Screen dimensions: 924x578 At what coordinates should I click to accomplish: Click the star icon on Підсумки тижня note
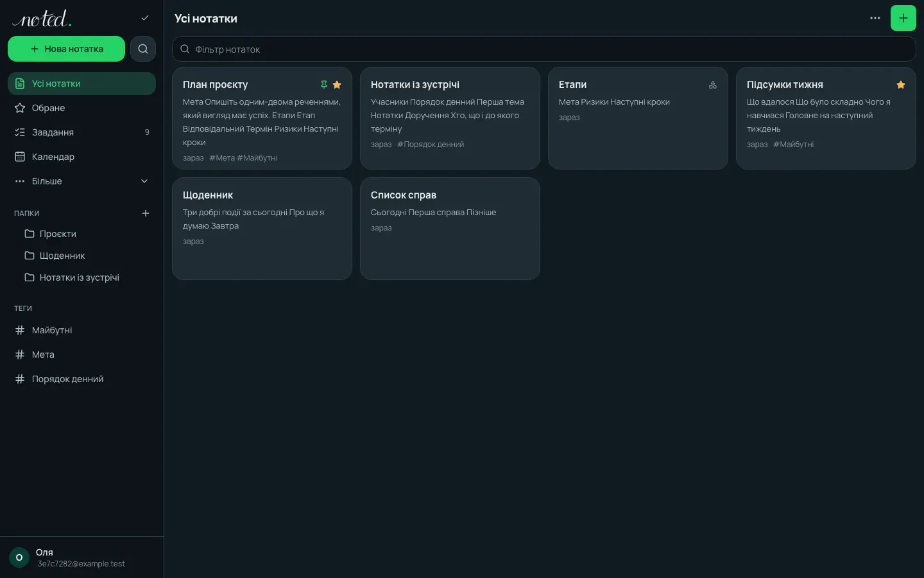[x=901, y=85]
